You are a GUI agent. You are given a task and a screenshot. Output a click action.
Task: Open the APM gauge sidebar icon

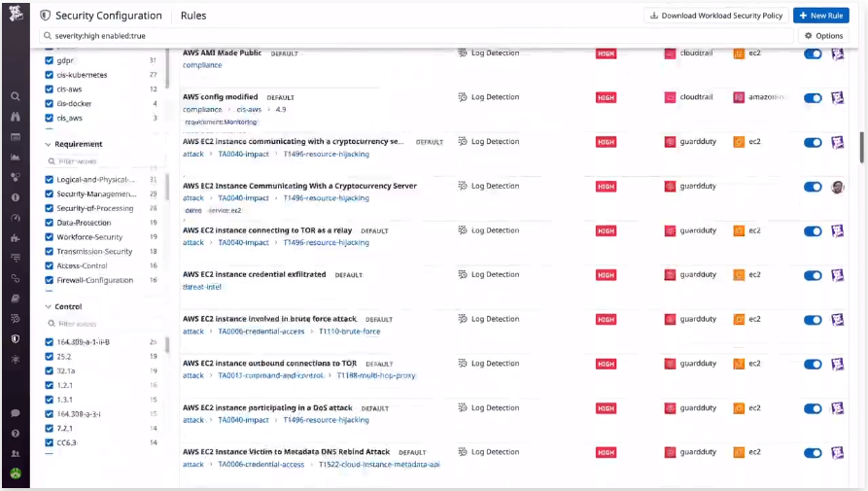16,218
